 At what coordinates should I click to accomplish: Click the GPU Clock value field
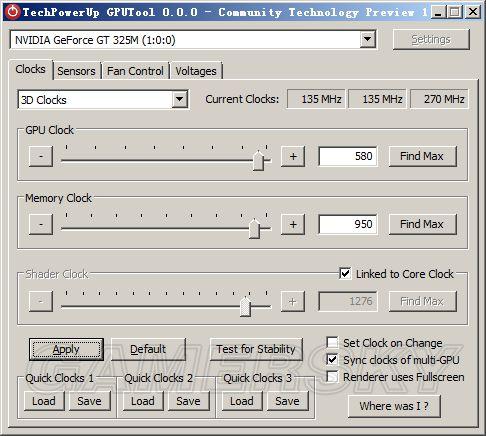pyautogui.click(x=348, y=156)
